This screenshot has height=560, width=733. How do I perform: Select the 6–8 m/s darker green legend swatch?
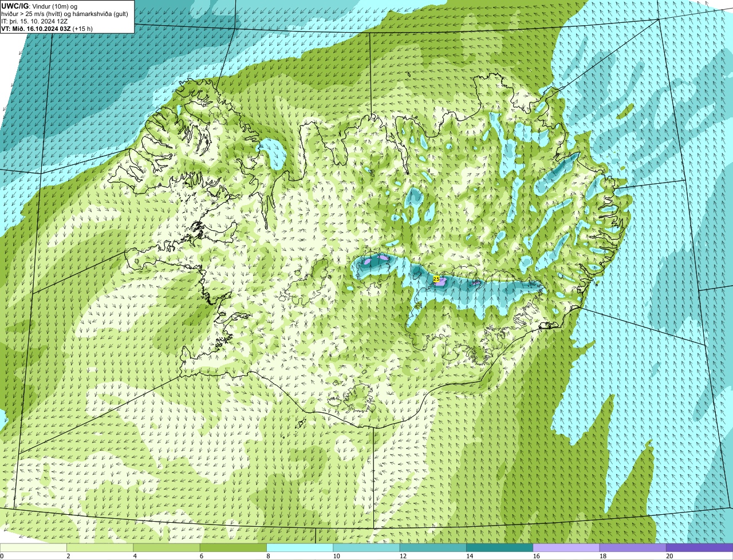tap(233, 547)
